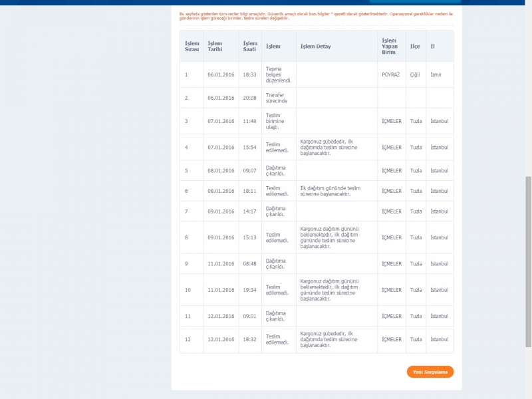Click the İşlem Detay column header
Screen dimensions: 532x399
click(316, 47)
